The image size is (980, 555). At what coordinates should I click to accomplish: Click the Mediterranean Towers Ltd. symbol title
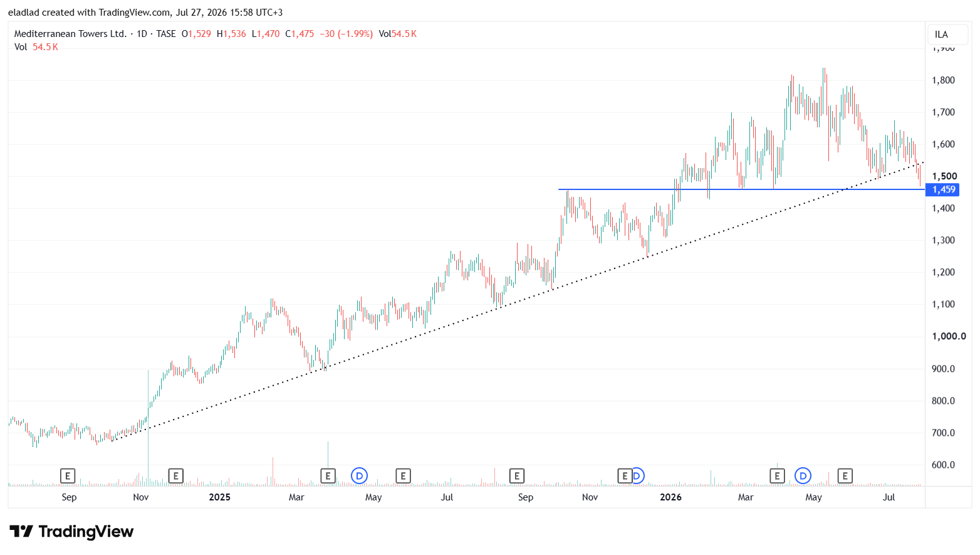click(70, 34)
